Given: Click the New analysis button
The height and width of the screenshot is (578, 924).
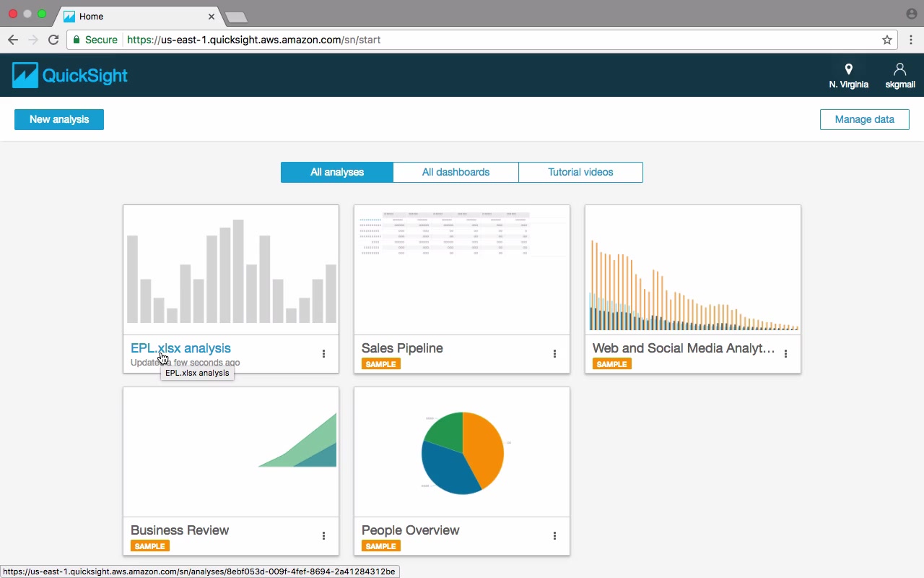Looking at the screenshot, I should (x=59, y=119).
